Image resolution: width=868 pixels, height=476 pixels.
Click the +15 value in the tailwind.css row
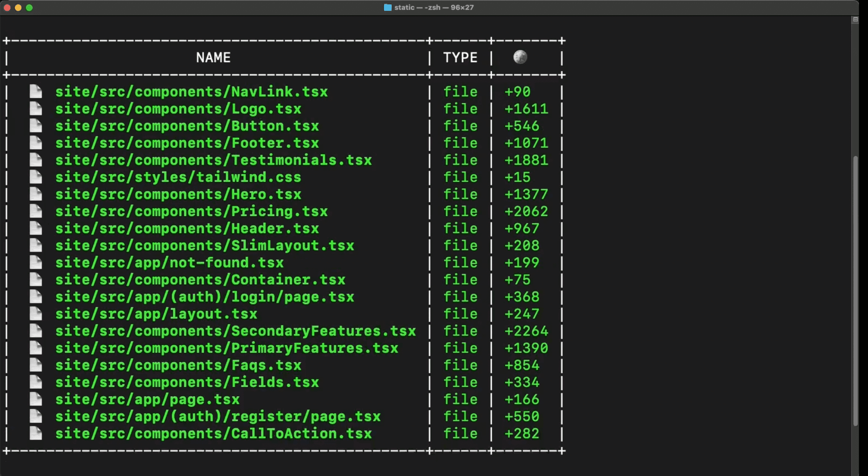517,177
